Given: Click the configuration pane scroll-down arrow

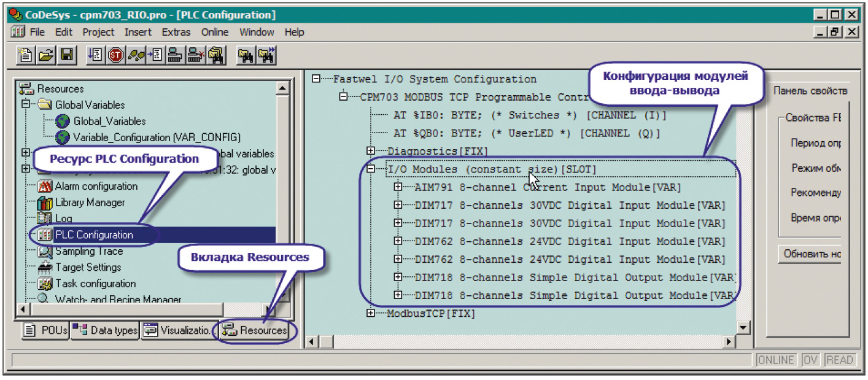Looking at the screenshot, I should 743,327.
